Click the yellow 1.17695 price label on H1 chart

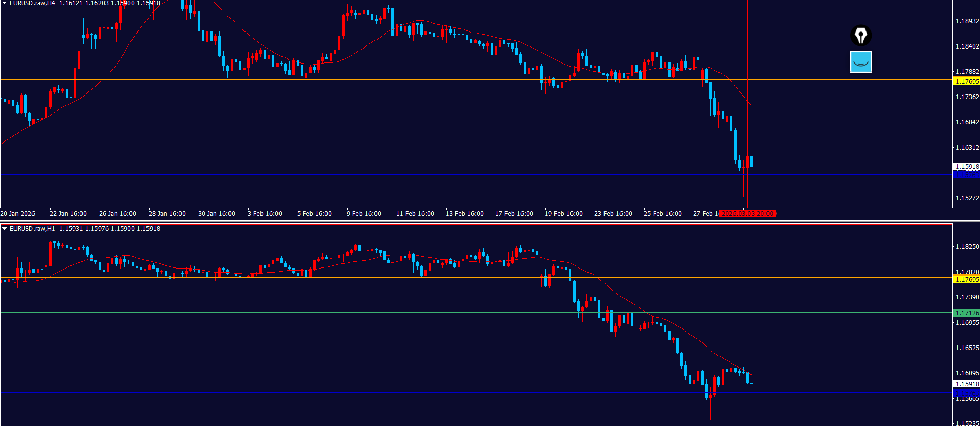click(x=966, y=280)
